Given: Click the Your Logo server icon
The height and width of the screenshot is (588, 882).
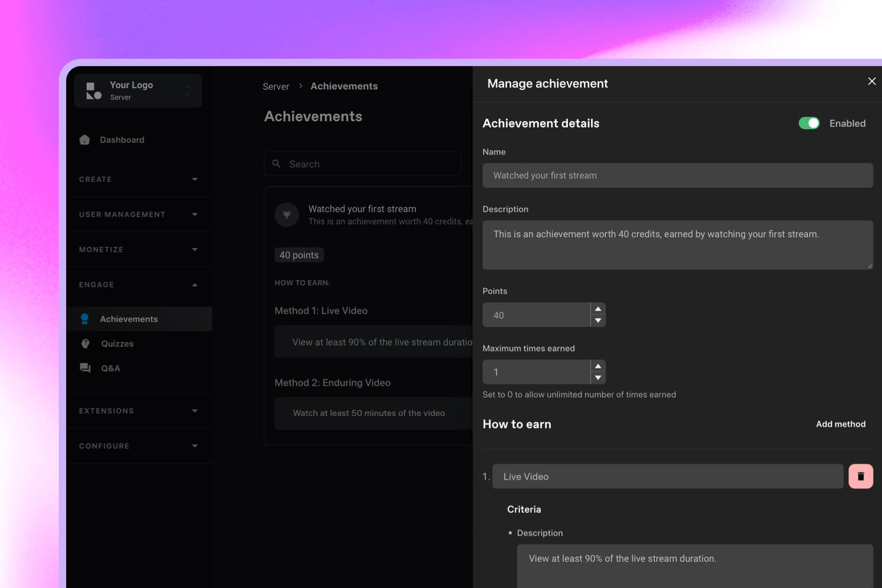Looking at the screenshot, I should [93, 91].
